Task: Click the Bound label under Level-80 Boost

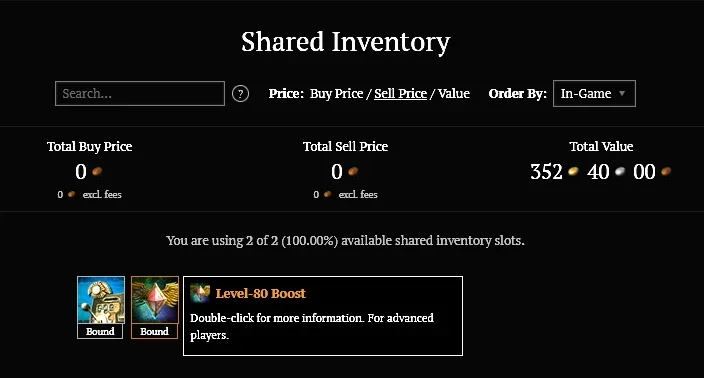Action: click(154, 331)
